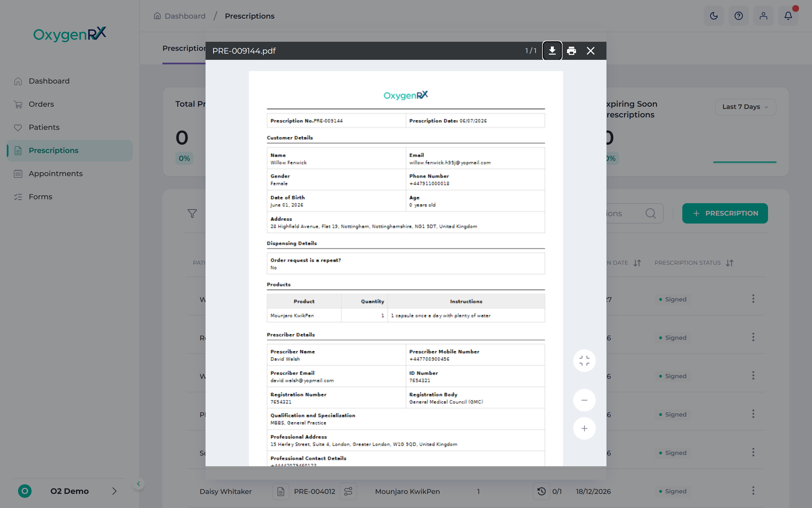
Task: Open actions menu for third Signed row
Action: point(753,376)
